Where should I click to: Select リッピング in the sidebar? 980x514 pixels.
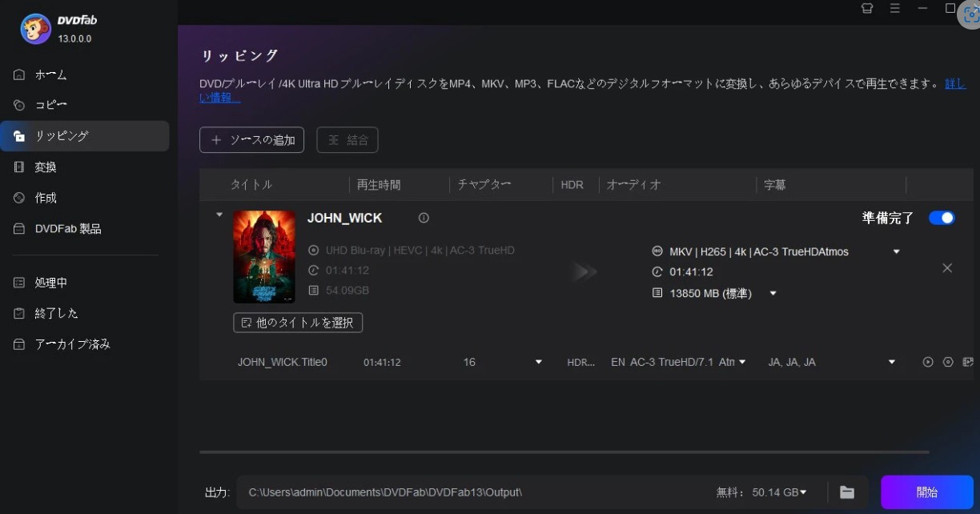click(85, 136)
